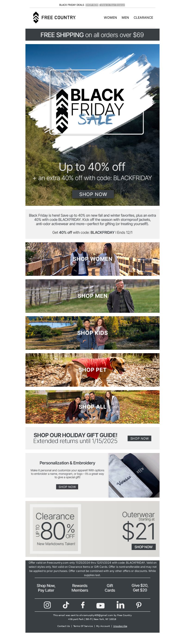Open the TikTok social icon
The width and height of the screenshot is (185, 644).
coord(66,605)
